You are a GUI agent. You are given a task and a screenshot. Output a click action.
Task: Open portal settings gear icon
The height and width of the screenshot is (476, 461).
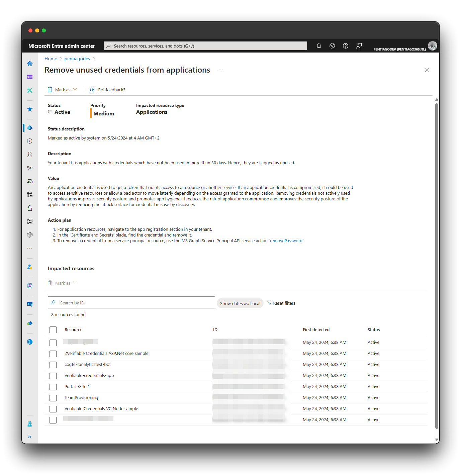(332, 46)
